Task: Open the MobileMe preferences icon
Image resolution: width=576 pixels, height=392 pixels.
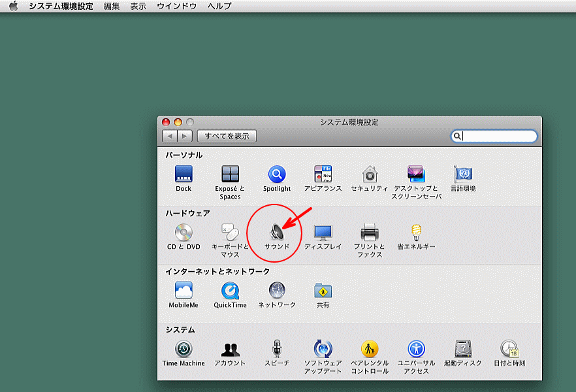Action: [x=184, y=291]
